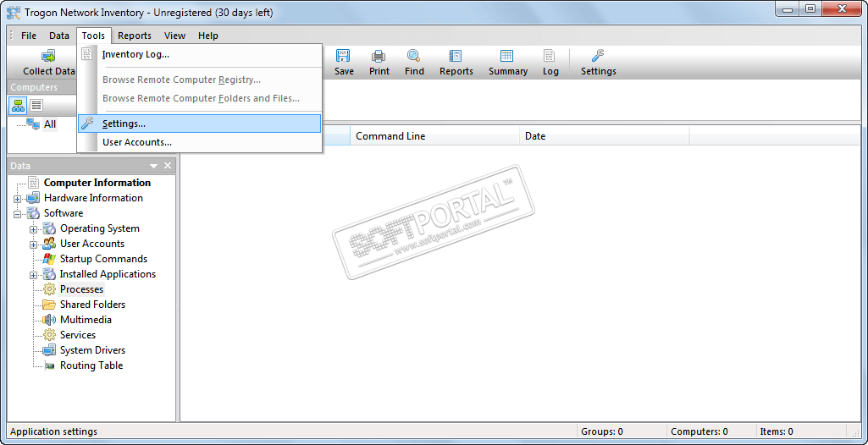Screen dimensions: 868x445
Task: Click the Summary toolbar icon
Action: [x=507, y=56]
